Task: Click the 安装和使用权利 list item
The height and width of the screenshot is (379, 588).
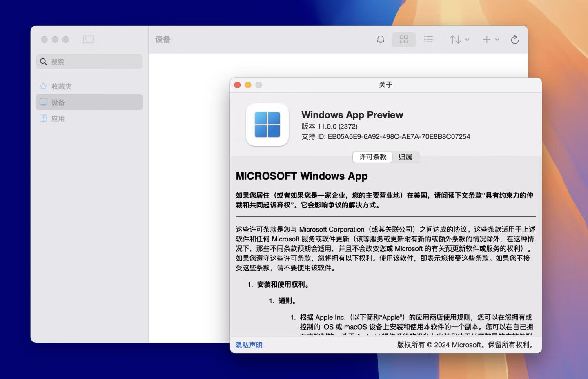Action: pyautogui.click(x=283, y=285)
